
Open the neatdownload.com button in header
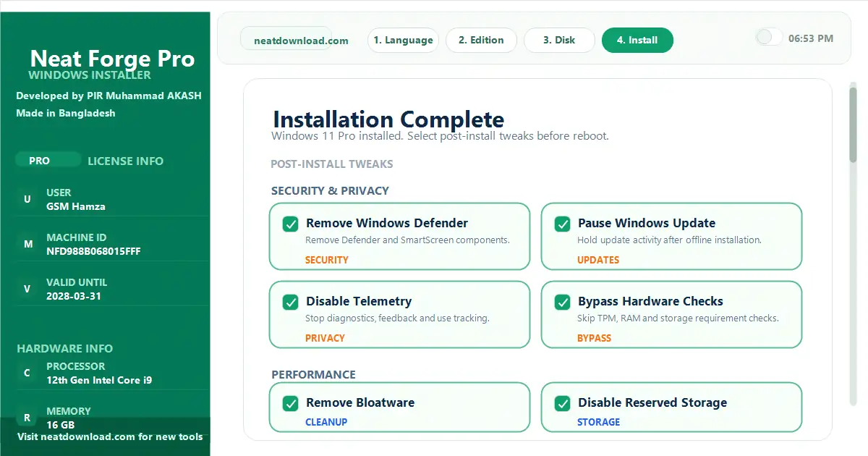pos(301,41)
